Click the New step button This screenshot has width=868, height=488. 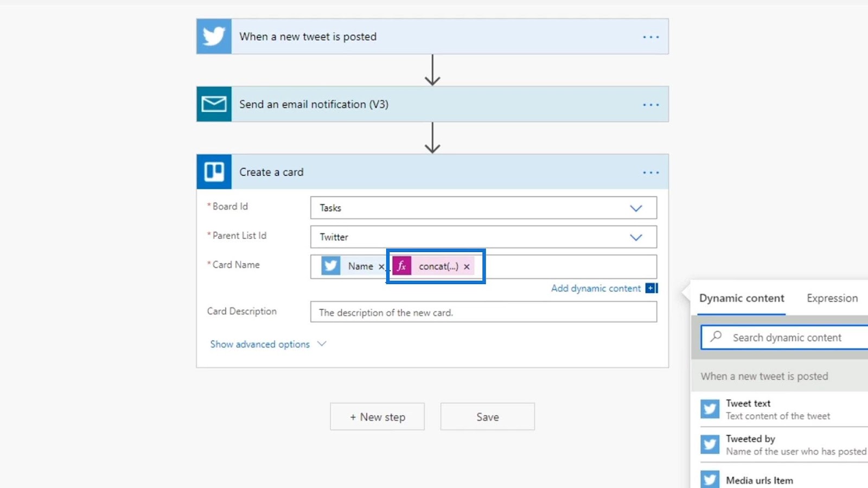[x=377, y=417]
